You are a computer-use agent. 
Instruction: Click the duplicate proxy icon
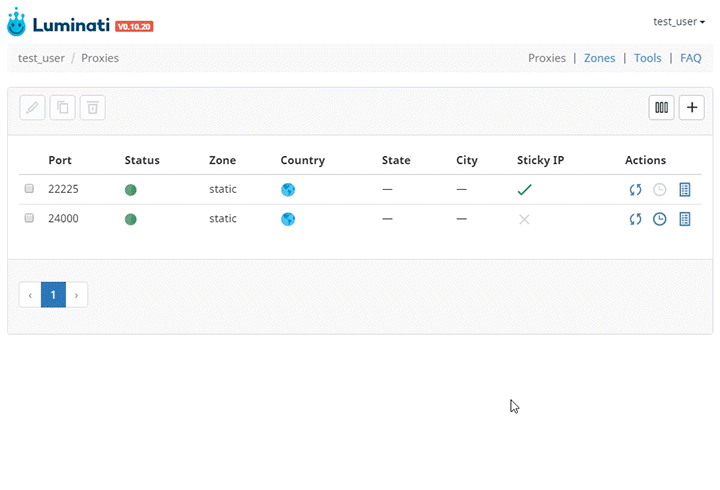click(x=62, y=107)
